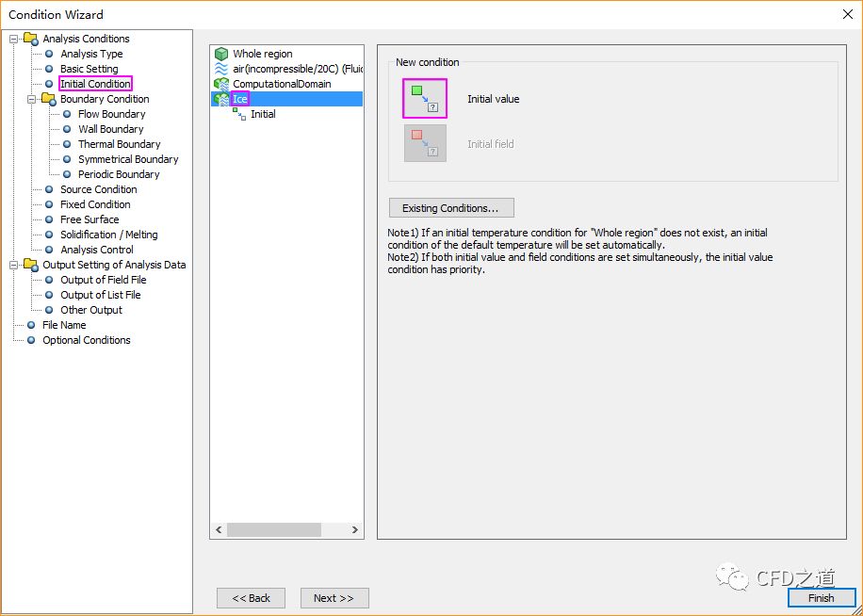
Task: Select the Whole region cube icon
Action: point(221,54)
